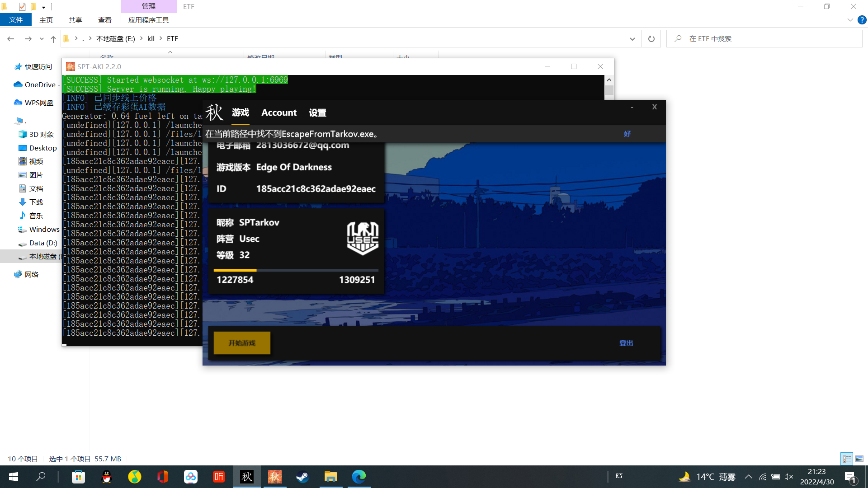Select Windows drive in sidebar
868x488 pixels.
39,230
